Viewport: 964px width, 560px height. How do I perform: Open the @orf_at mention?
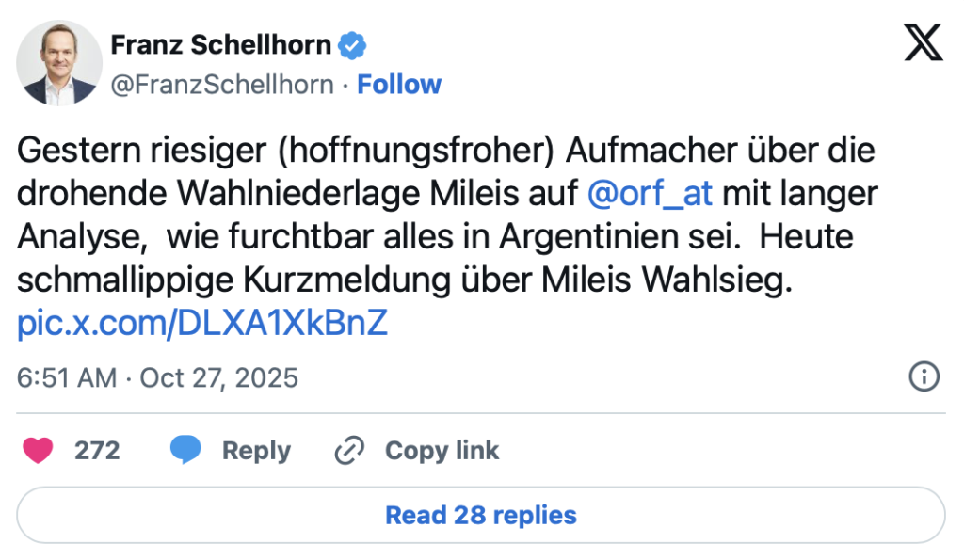click(650, 194)
